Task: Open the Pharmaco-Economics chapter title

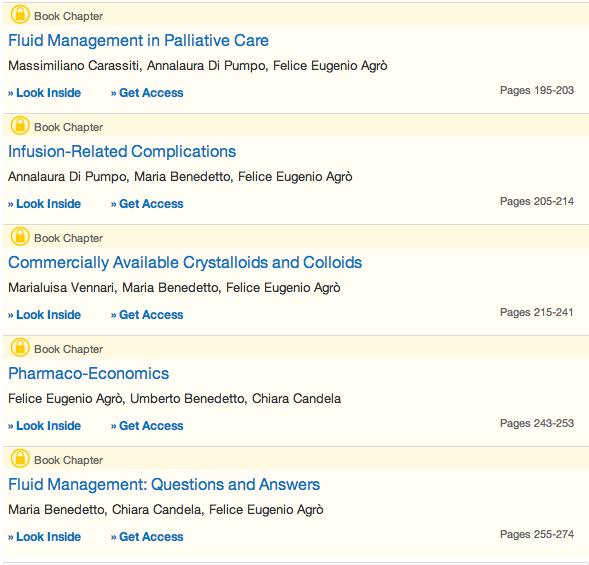Action: (89, 373)
